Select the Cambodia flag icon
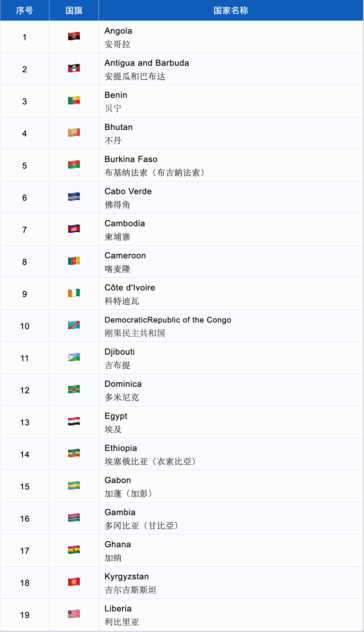This screenshot has width=364, height=632. click(x=74, y=229)
